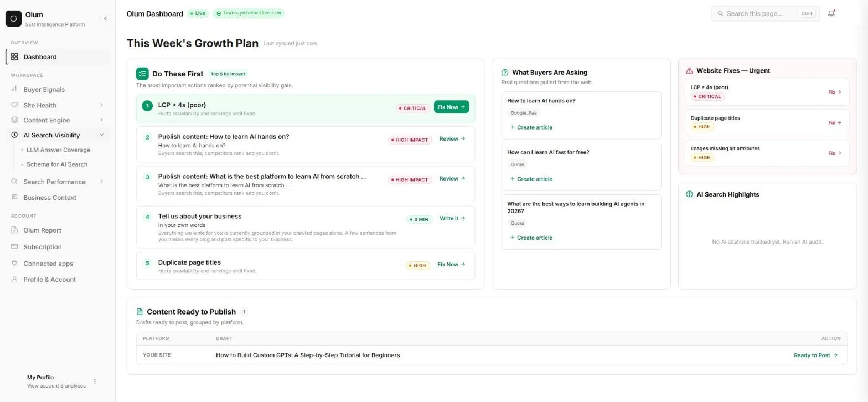The height and width of the screenshot is (402, 868).
Task: Click the Olum logo icon
Action: [13, 18]
